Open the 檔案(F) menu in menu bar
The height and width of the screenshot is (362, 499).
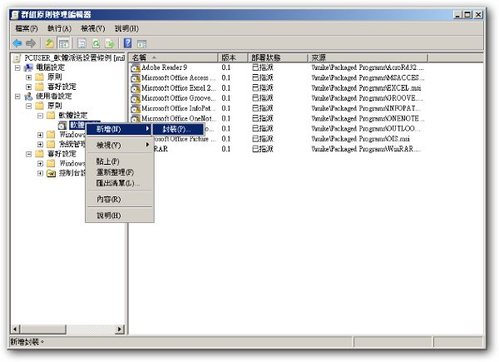click(26, 29)
